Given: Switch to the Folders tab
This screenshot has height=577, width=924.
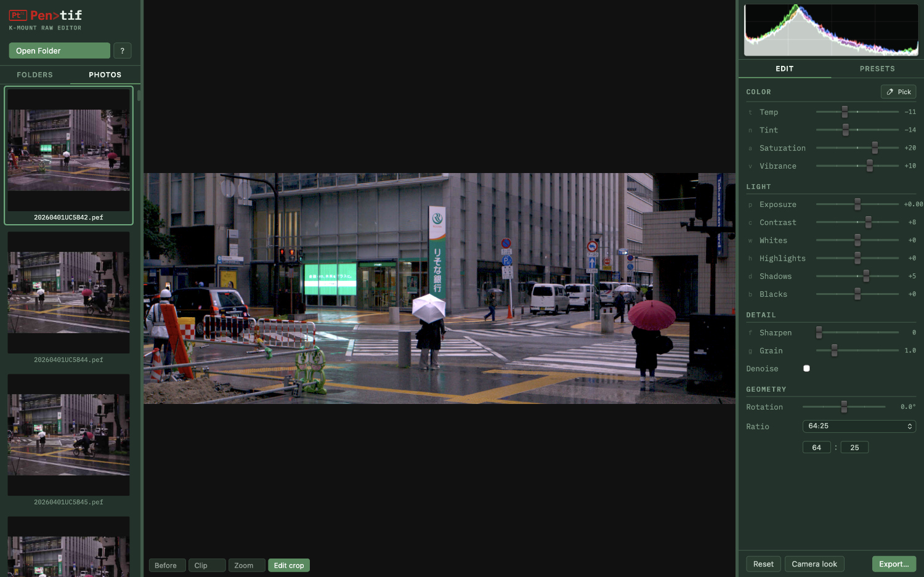Looking at the screenshot, I should [35, 75].
